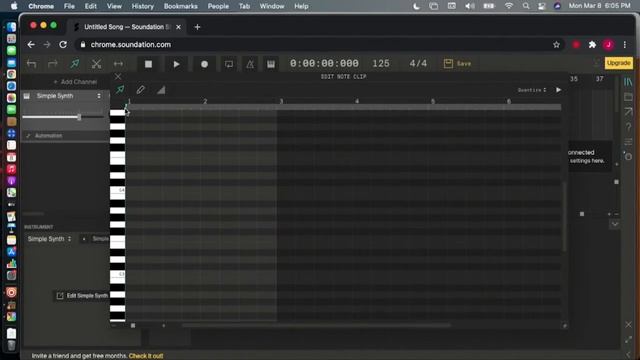Click bar 5 marker on the note clip ruler
The height and width of the screenshot is (360, 640).
(x=433, y=101)
